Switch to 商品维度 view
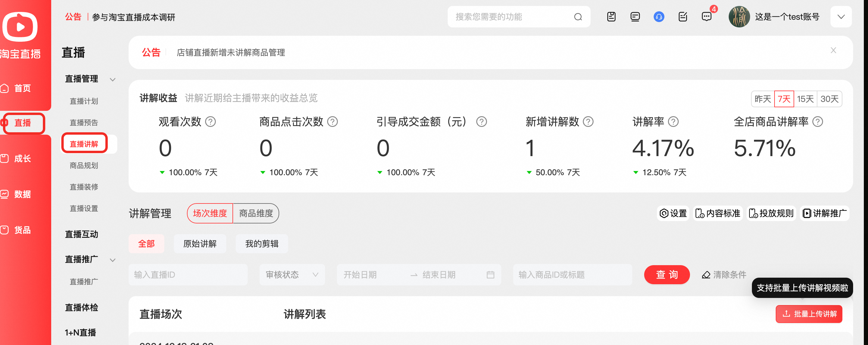This screenshot has width=868, height=345. click(x=256, y=213)
